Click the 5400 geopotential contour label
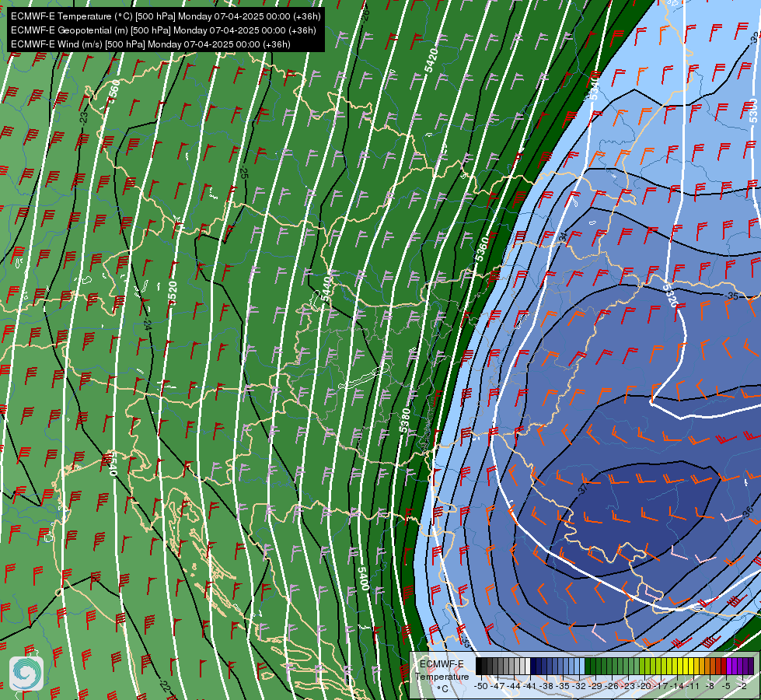Screen dimensions: 761x700 pos(364,578)
